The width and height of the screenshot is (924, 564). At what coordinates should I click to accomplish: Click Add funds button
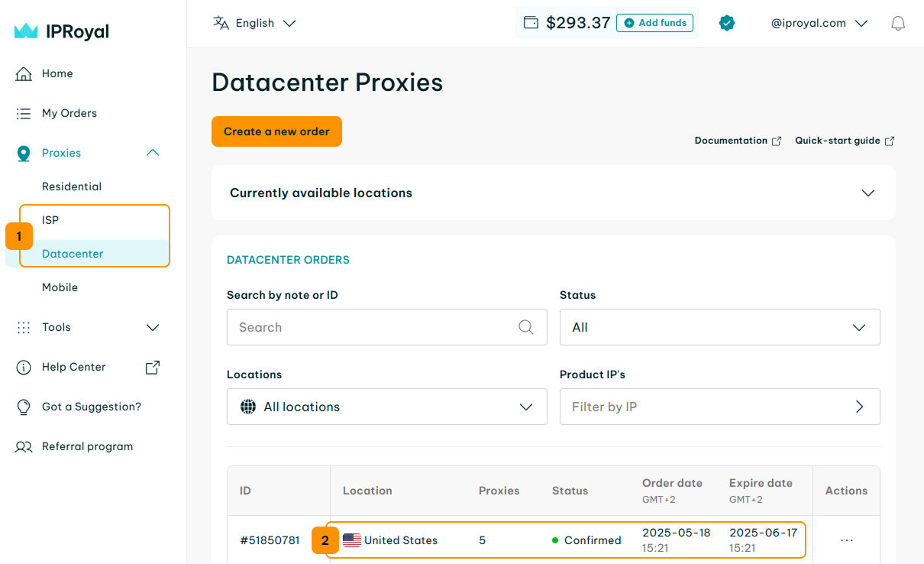655,23
